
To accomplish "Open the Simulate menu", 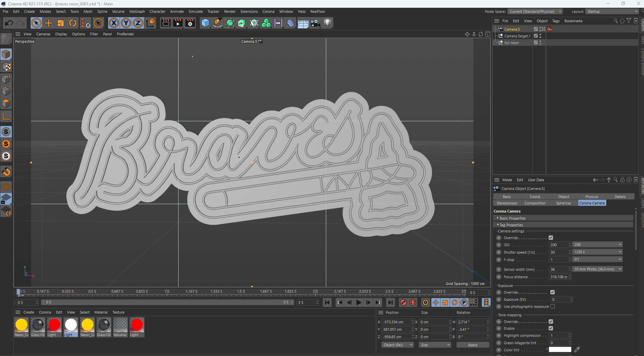I will [195, 11].
